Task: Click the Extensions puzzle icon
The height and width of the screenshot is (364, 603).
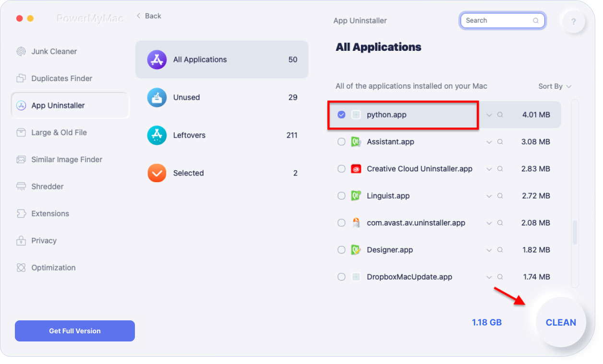Action: point(21,213)
